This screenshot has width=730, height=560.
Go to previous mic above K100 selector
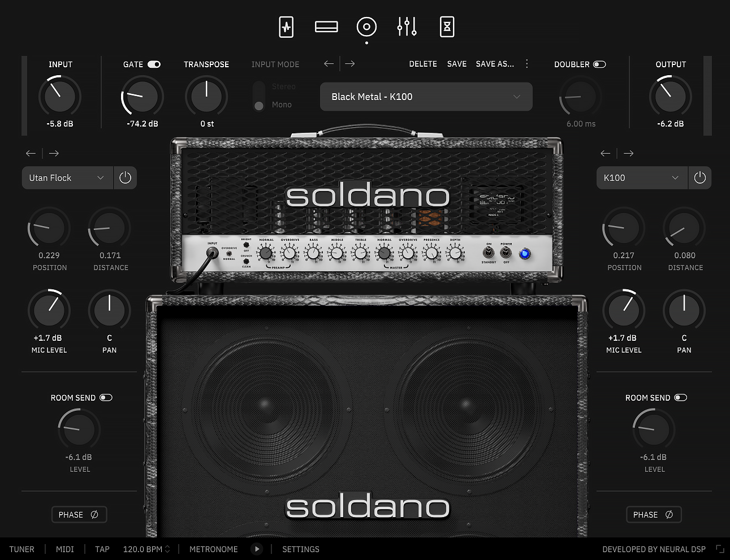point(606,153)
